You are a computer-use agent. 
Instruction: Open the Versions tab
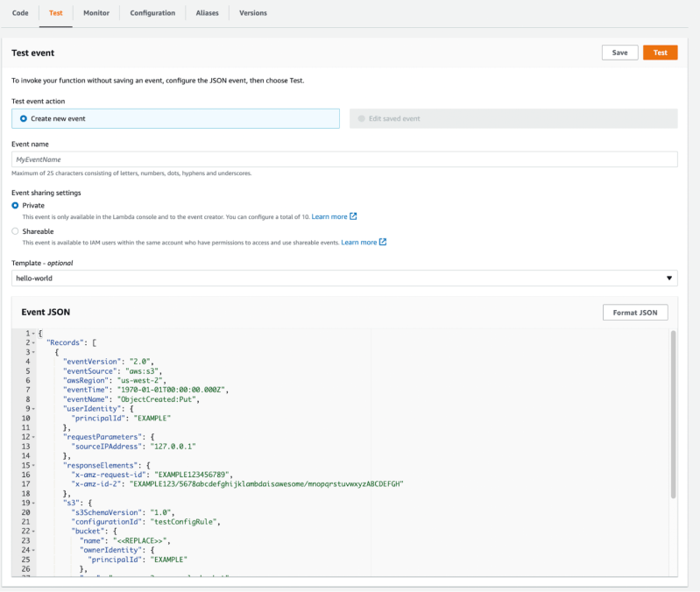(x=252, y=13)
